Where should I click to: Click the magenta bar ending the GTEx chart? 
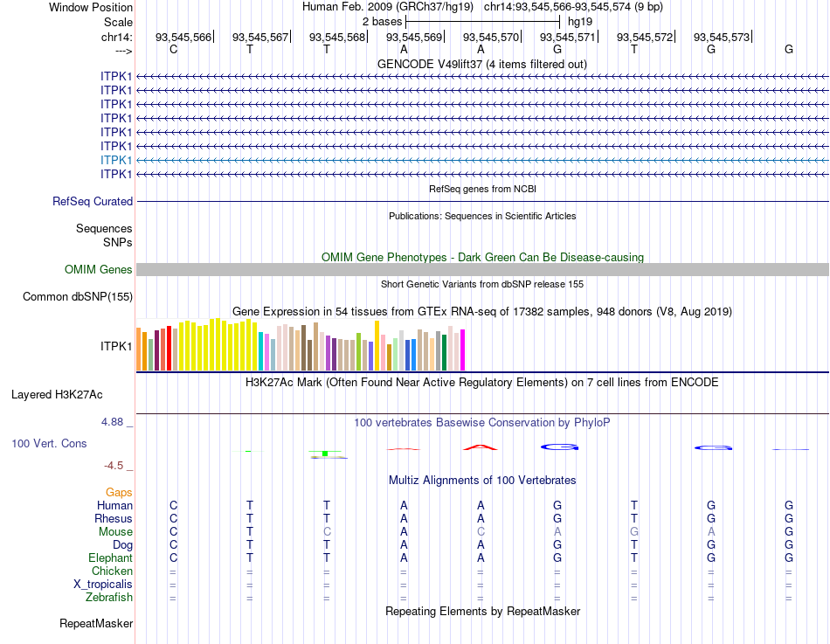point(462,350)
